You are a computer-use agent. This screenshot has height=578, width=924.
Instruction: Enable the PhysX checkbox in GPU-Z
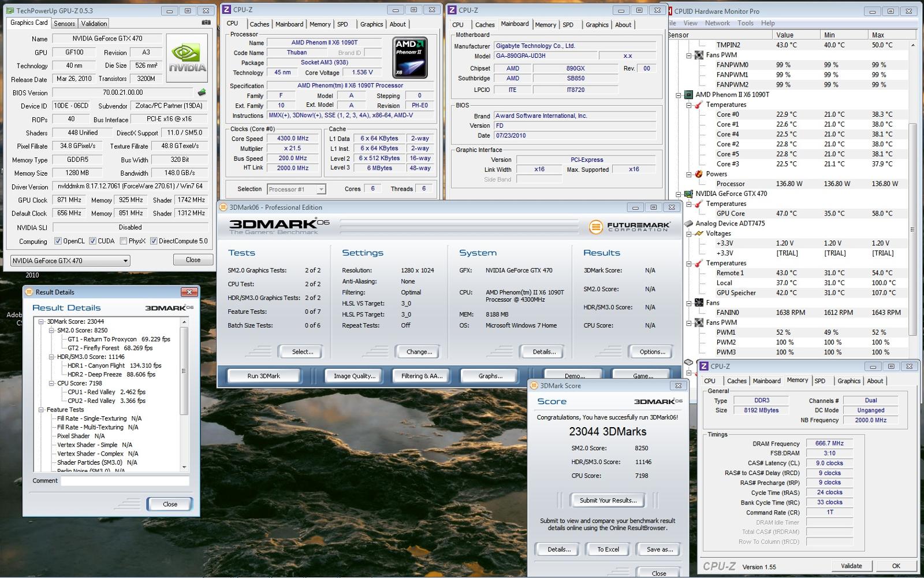[123, 241]
